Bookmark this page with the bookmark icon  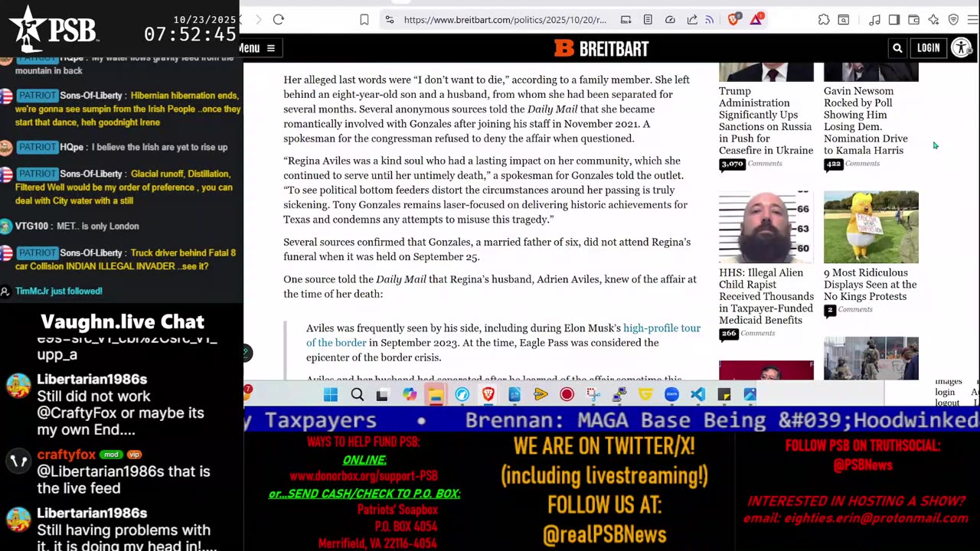(364, 19)
